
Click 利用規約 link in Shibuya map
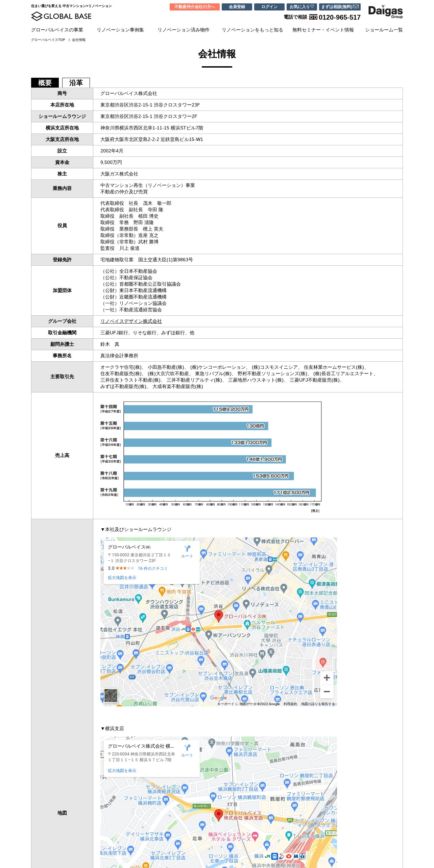pyautogui.click(x=290, y=704)
